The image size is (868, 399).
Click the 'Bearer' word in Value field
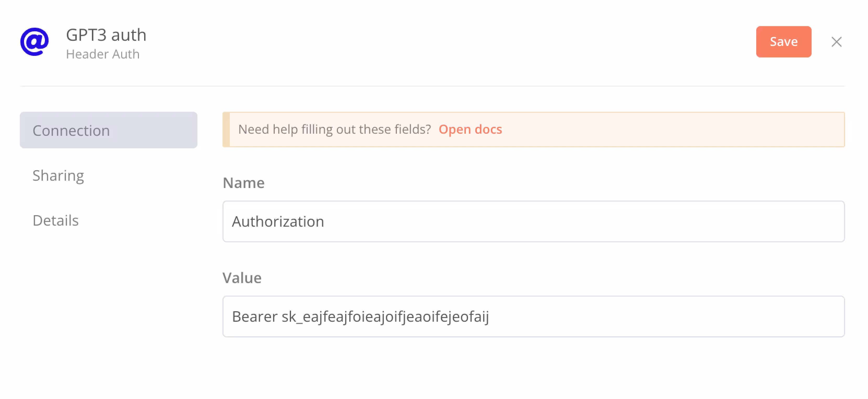(x=255, y=316)
